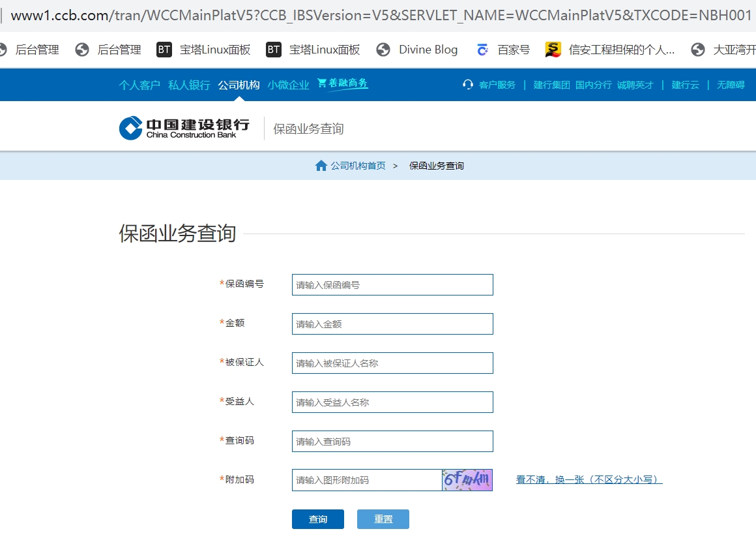Click the 受益人 input field
The height and width of the screenshot is (559, 756).
tap(392, 402)
